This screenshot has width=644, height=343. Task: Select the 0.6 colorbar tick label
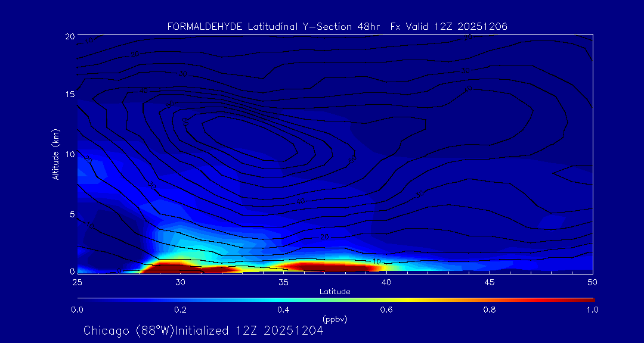tap(386, 310)
